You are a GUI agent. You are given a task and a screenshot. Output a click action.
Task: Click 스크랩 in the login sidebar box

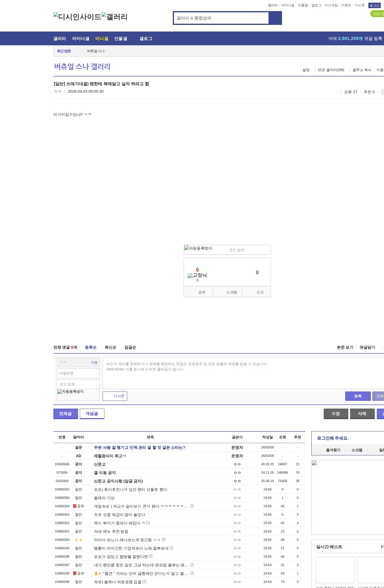357,450
